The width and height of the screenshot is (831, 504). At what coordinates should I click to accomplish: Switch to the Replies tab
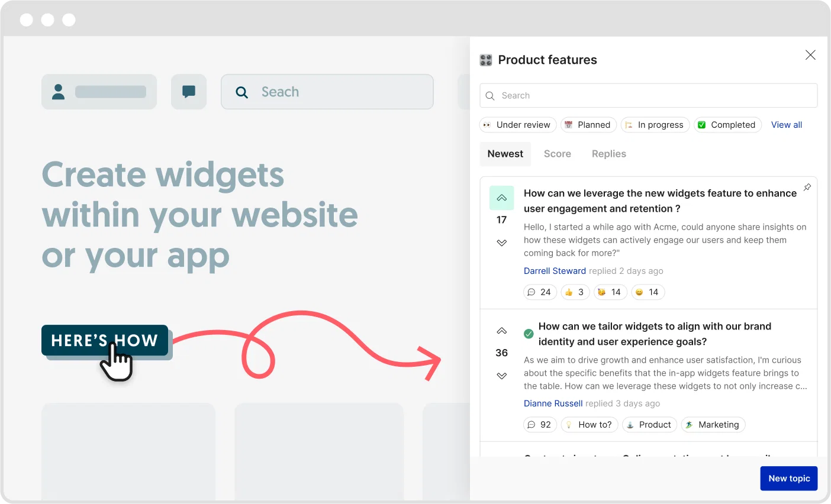pos(609,154)
